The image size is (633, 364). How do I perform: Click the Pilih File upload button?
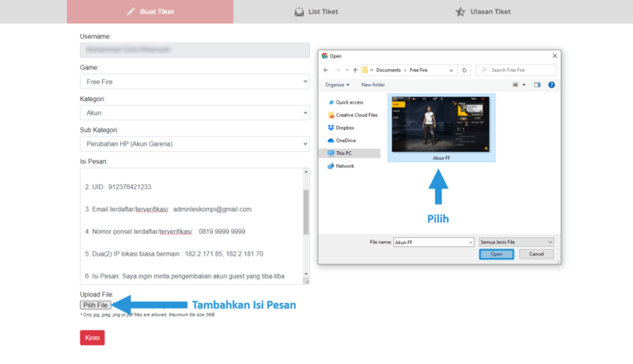click(95, 305)
